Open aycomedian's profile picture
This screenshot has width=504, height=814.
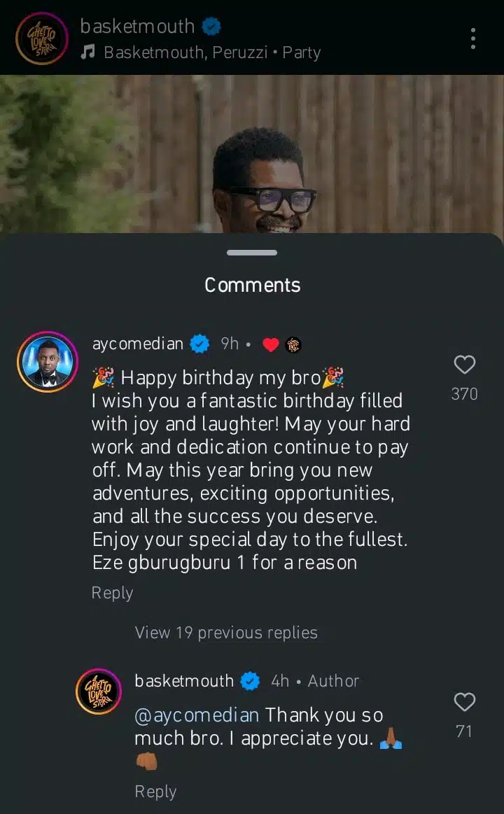pyautogui.click(x=47, y=362)
